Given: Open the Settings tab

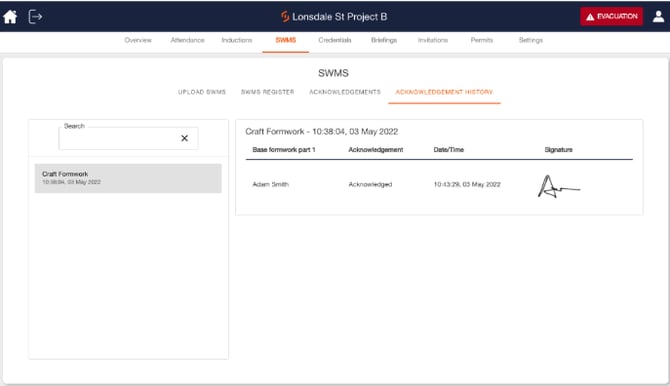Looking at the screenshot, I should click(x=531, y=40).
